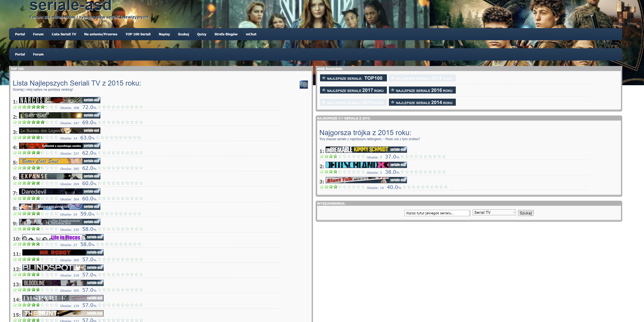Rate Sense8 using its empty star row

pos(121,122)
